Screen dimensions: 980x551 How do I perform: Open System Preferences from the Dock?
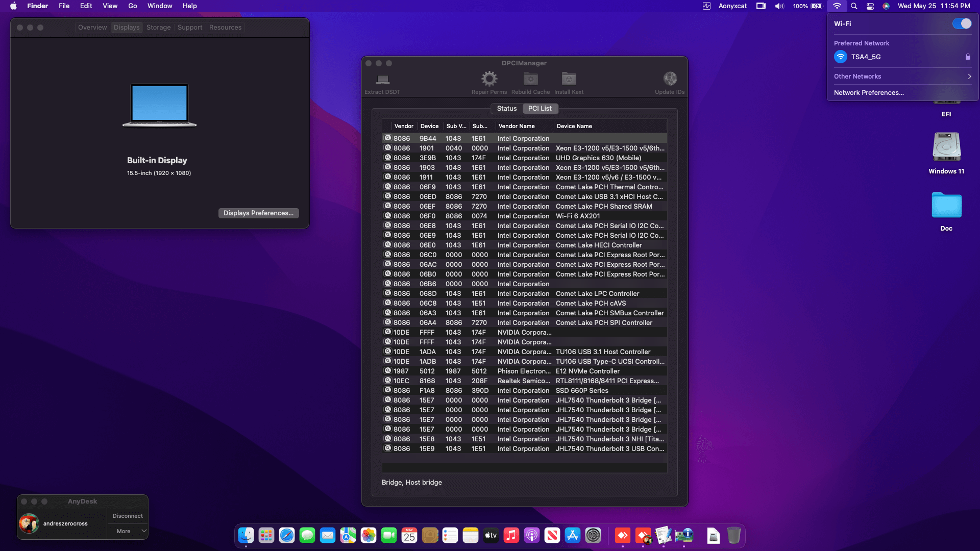pyautogui.click(x=593, y=535)
